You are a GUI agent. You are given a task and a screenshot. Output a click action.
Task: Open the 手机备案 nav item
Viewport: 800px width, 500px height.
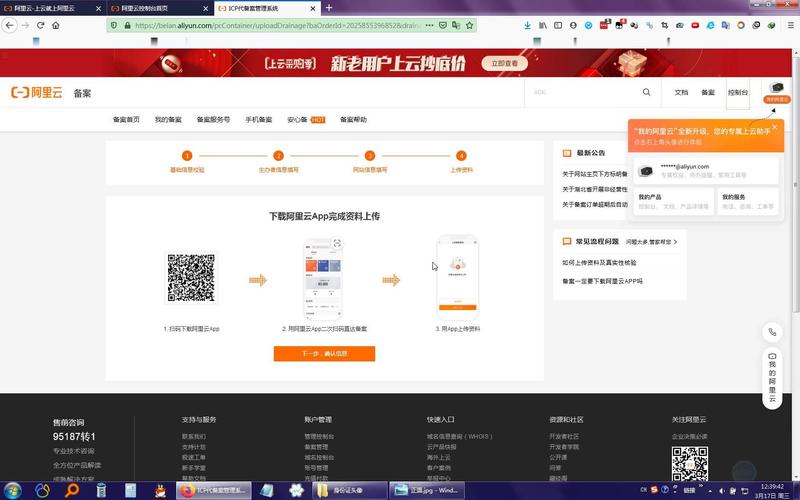(x=259, y=119)
